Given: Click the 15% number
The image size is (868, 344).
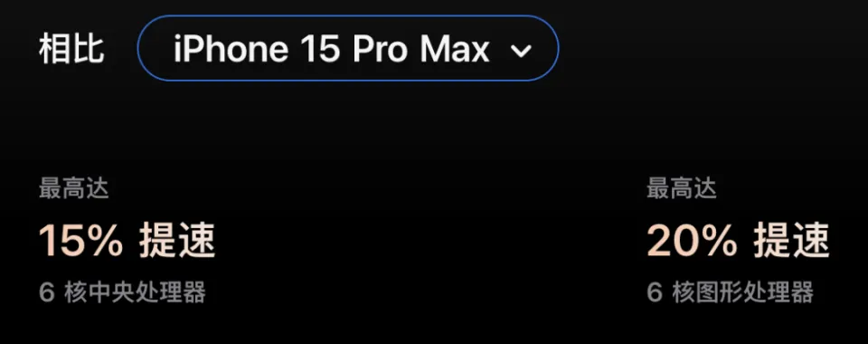Looking at the screenshot, I should point(80,241).
